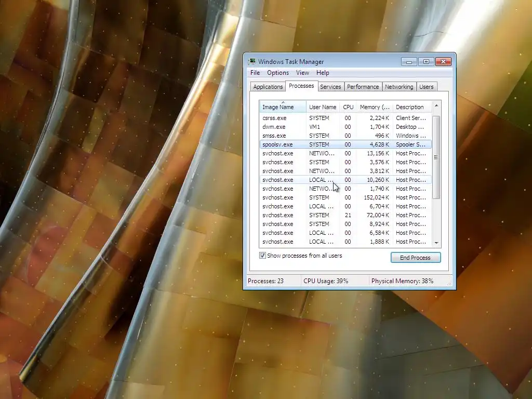
Task: Switch to the Networking tab
Action: pyautogui.click(x=399, y=87)
